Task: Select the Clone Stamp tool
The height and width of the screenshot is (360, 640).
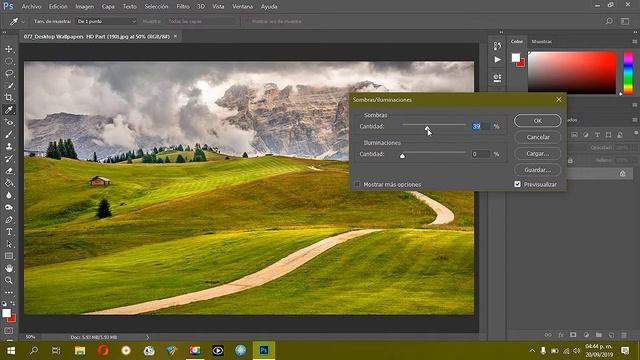Action: 9,146
